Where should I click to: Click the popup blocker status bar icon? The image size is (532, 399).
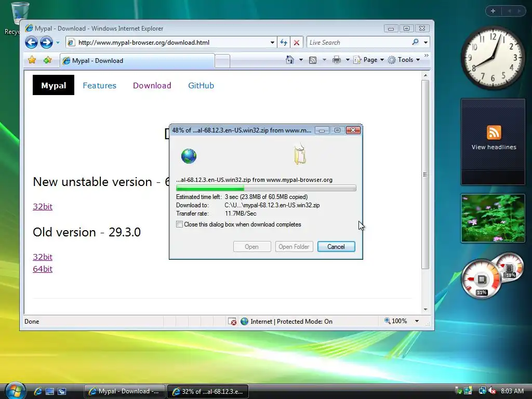(x=232, y=321)
